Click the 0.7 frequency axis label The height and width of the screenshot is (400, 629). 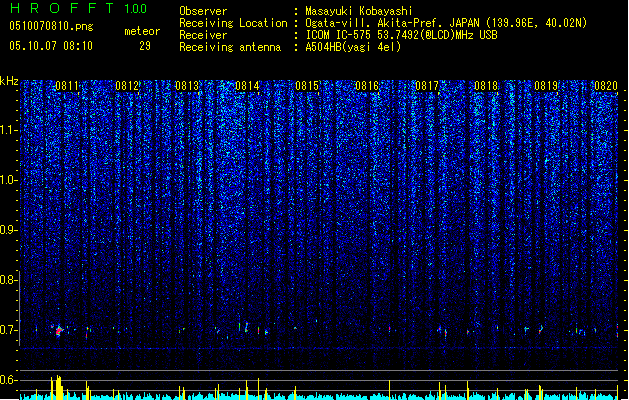pyautogui.click(x=8, y=330)
